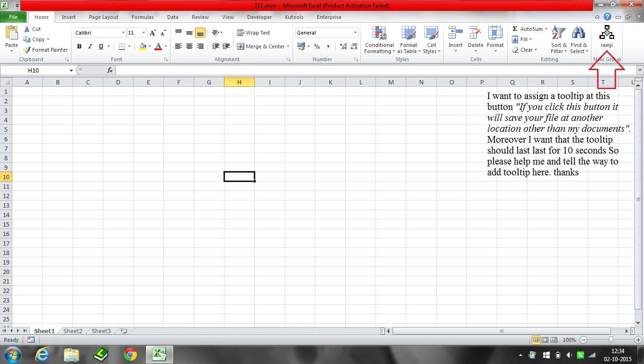Apply Comma Style number format

pos(328,46)
